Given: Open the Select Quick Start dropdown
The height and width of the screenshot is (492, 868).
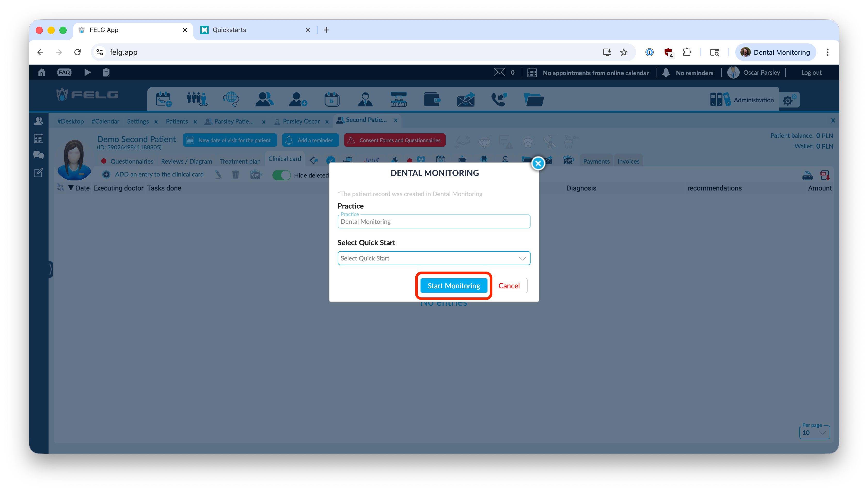Looking at the screenshot, I should (x=433, y=258).
